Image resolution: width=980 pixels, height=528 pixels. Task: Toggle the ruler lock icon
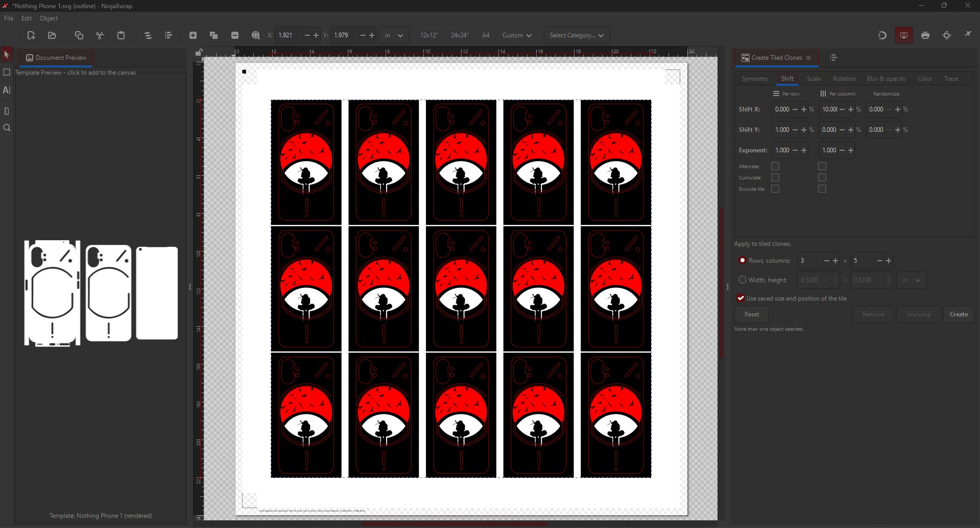pos(199,52)
